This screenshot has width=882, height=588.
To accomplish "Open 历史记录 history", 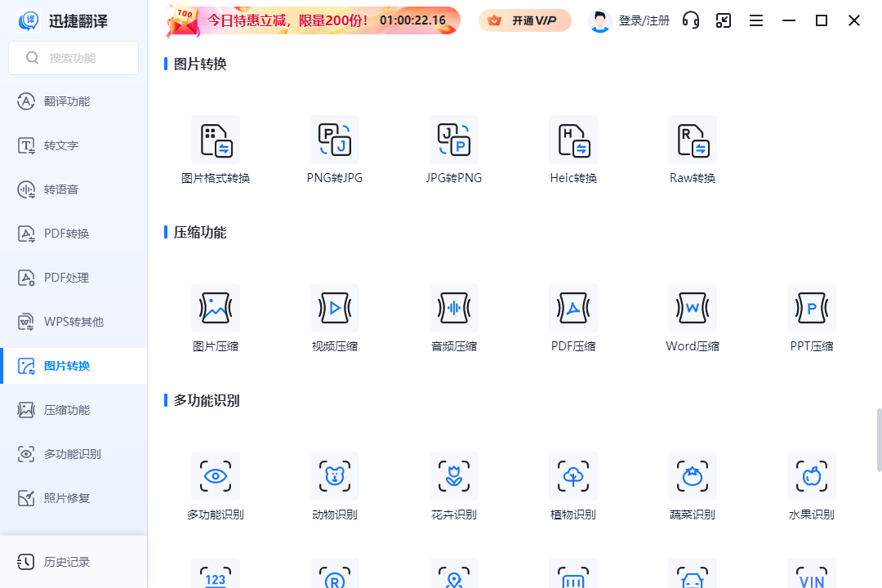I will pyautogui.click(x=73, y=562).
